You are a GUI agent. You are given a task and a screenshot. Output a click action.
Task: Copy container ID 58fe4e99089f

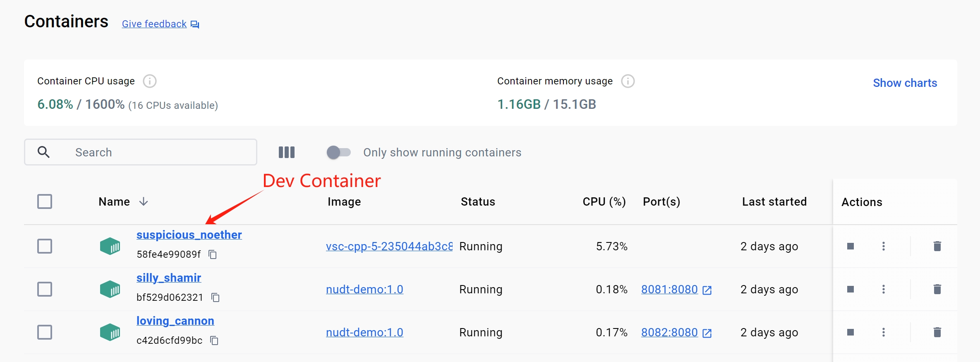pos(213,254)
